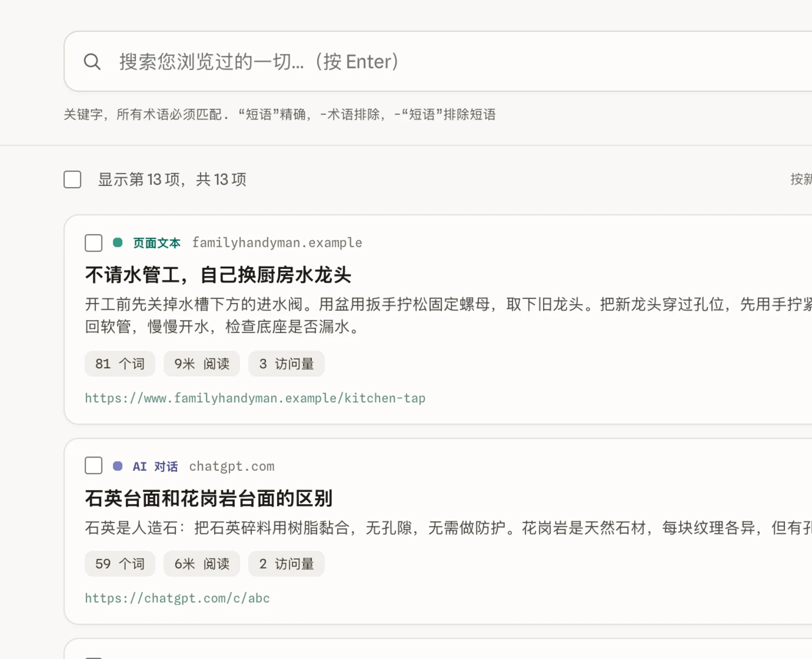Check the box for the chatgpt.com entry
The image size is (812, 659).
tap(93, 466)
